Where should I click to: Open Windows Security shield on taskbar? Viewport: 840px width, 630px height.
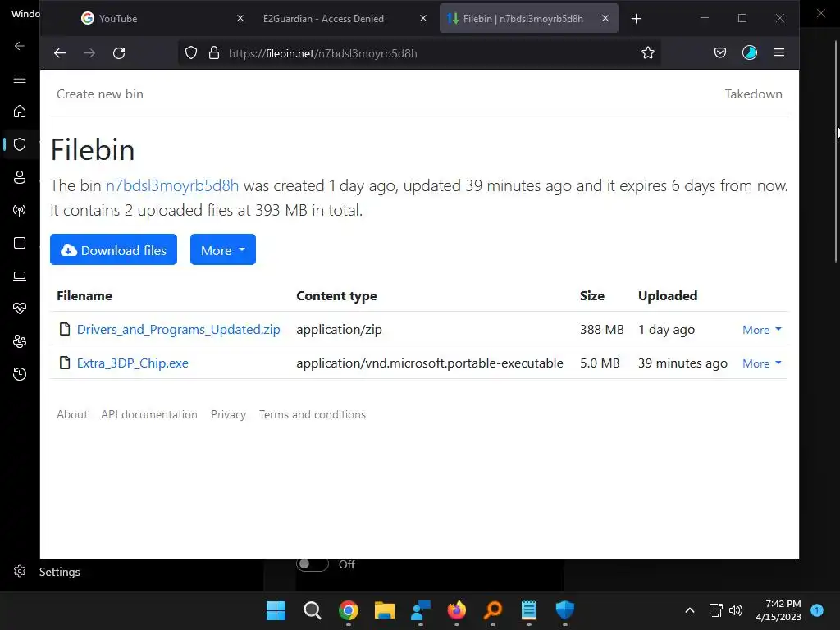564,610
